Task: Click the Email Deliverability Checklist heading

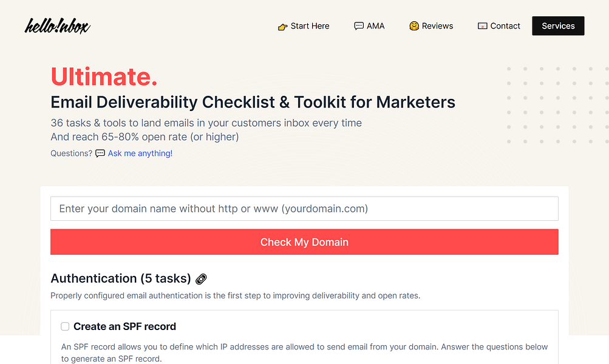Action: coord(253,102)
